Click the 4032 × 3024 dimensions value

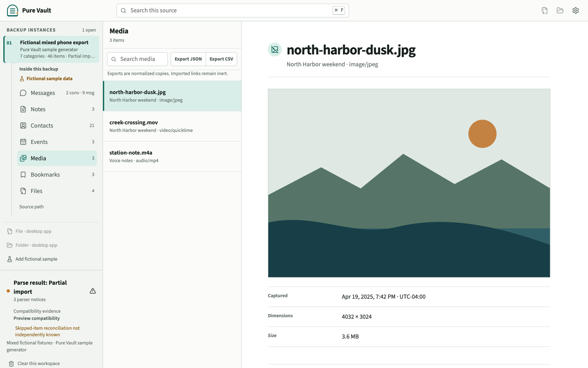(356, 316)
